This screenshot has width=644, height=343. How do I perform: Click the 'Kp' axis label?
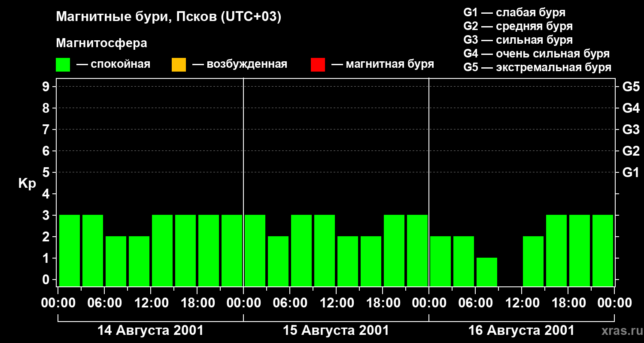click(27, 184)
